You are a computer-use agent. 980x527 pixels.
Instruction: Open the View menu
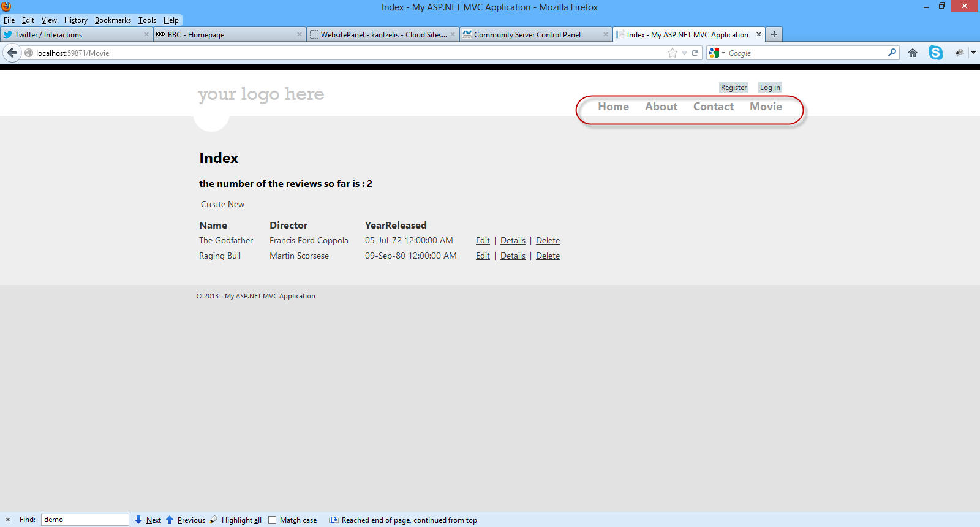[x=49, y=20]
